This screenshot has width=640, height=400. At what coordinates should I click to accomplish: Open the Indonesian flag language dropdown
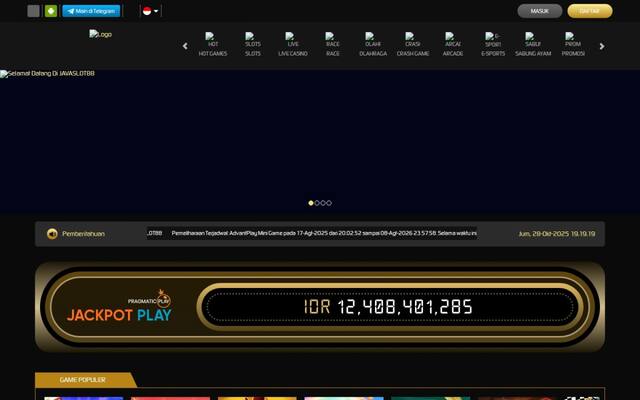click(150, 11)
